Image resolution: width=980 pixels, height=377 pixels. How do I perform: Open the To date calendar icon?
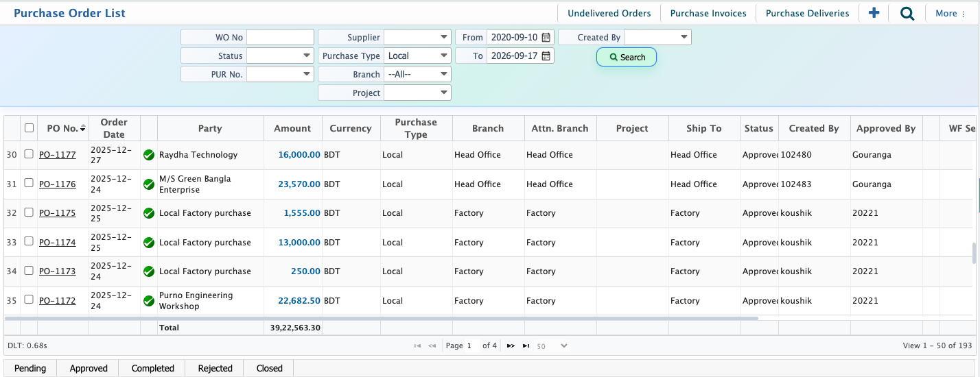[546, 56]
